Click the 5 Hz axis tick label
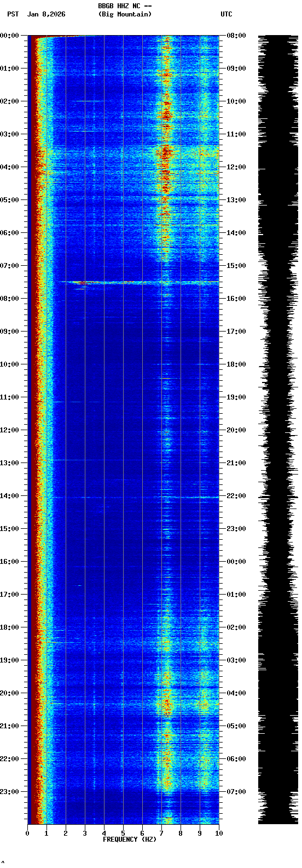This screenshot has width=302, height=868. (x=123, y=833)
